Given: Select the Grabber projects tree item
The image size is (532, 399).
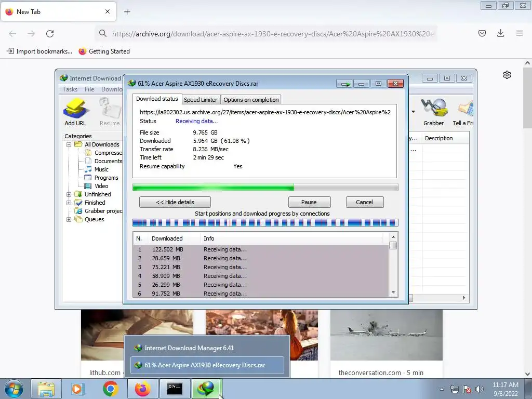Looking at the screenshot, I should click(x=99, y=211).
